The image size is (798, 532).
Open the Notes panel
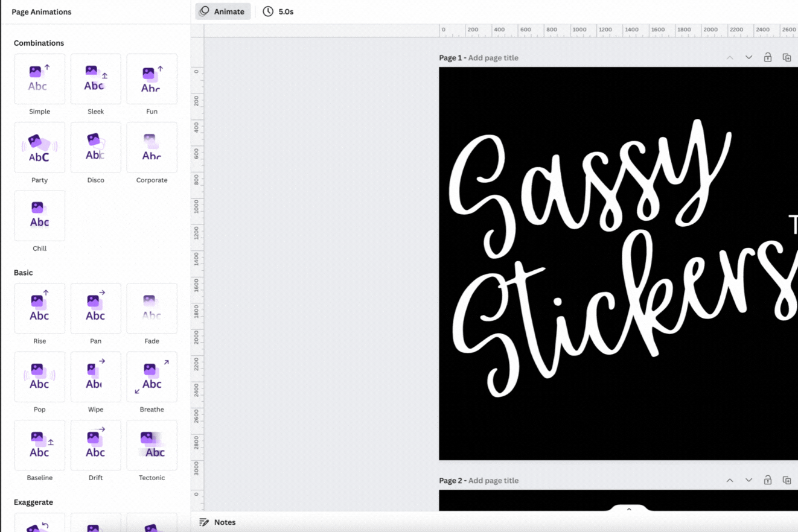point(217,522)
